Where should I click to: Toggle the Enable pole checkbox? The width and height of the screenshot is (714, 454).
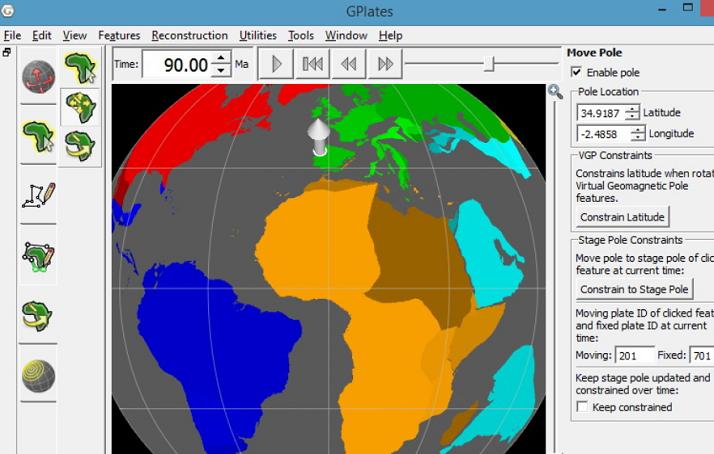pos(576,72)
